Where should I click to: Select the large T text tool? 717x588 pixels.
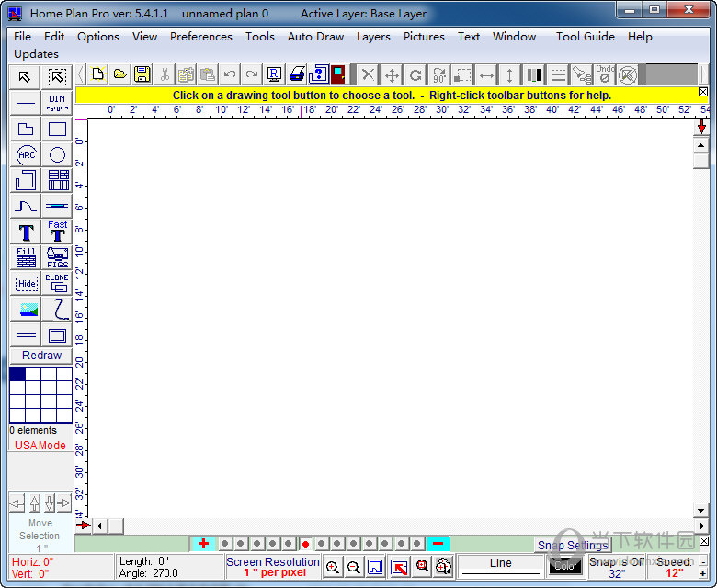(x=25, y=232)
